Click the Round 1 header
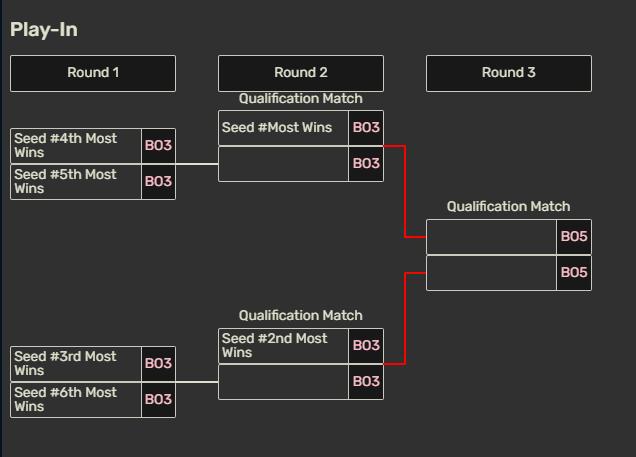This screenshot has height=457, width=636. tap(93, 73)
